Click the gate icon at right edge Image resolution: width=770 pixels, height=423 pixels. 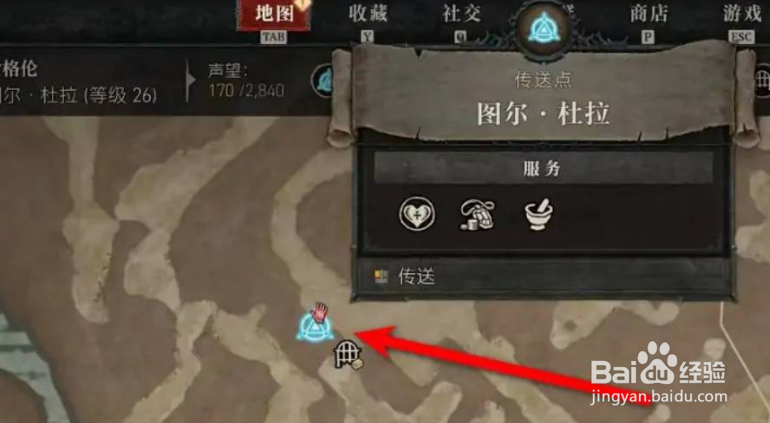tap(762, 81)
